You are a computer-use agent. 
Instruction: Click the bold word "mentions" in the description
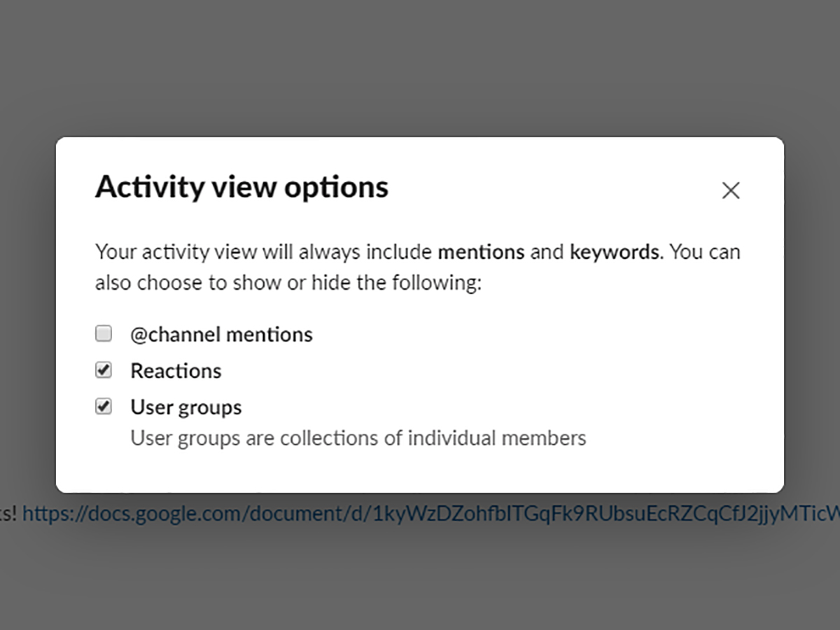tap(481, 252)
